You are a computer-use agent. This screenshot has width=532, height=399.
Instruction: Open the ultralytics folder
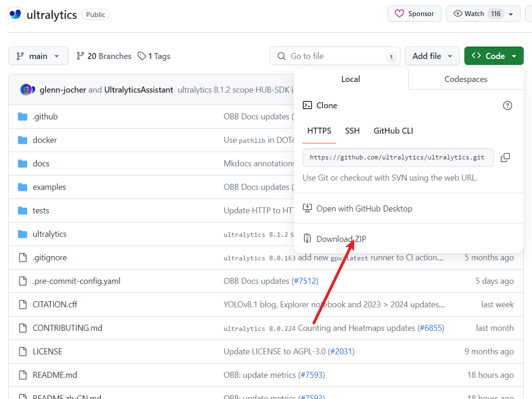(x=50, y=234)
